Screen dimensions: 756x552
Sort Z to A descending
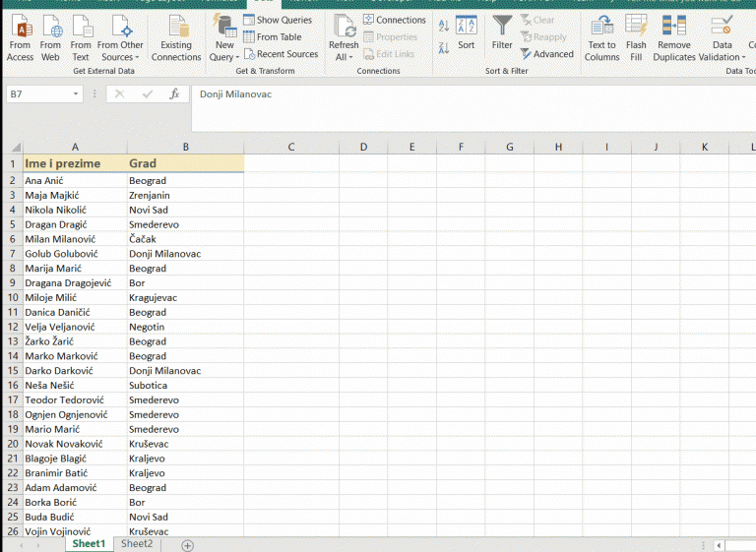[x=444, y=47]
